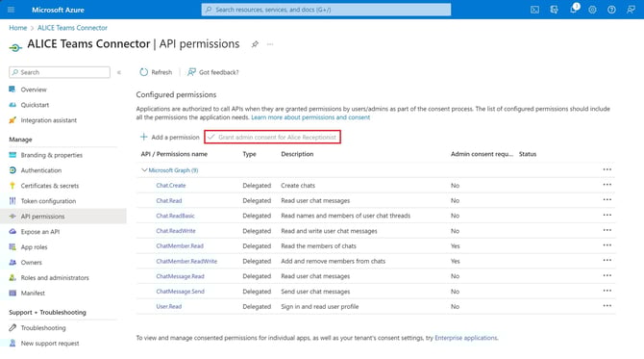Screen dimensions: 644x359
Task: Open App roles
Action: coord(34,247)
